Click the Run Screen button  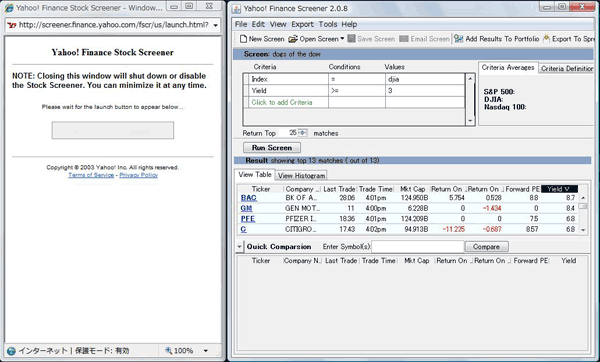coord(272,147)
